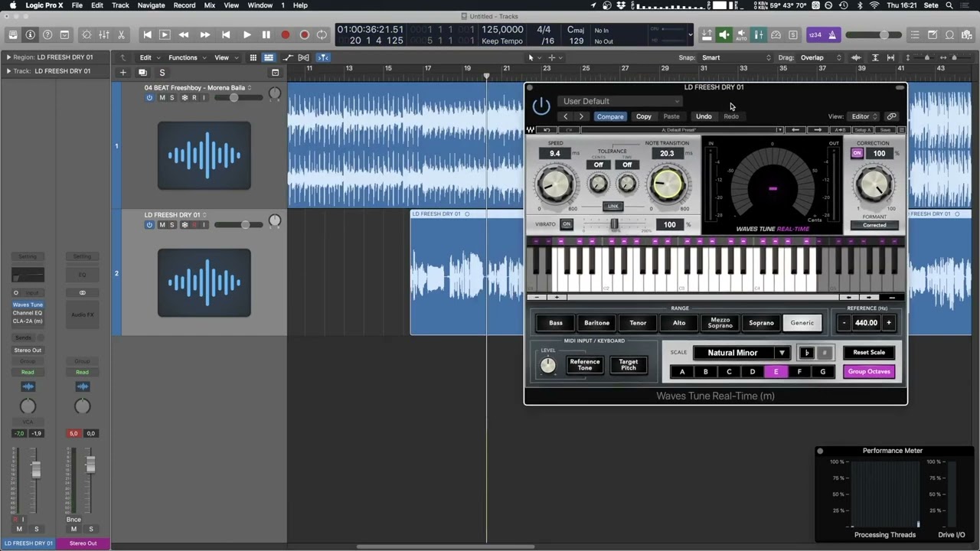
Task: Click the Compare button in plugin header
Action: click(610, 116)
